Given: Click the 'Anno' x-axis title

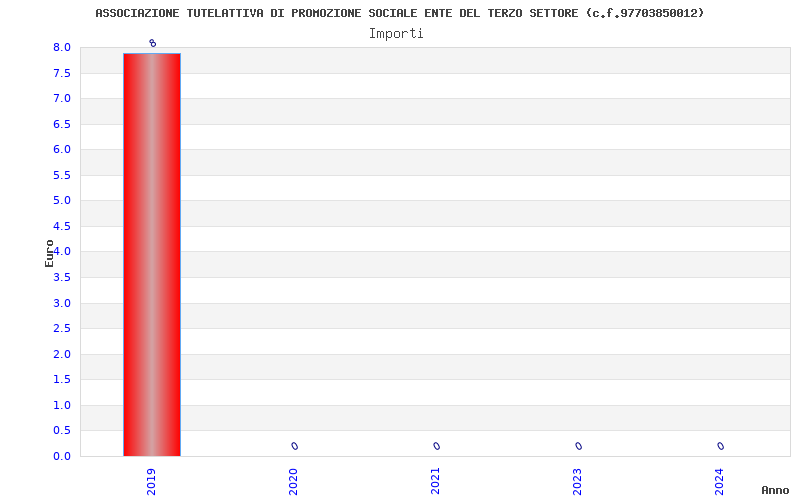Looking at the screenshot, I should (775, 490).
